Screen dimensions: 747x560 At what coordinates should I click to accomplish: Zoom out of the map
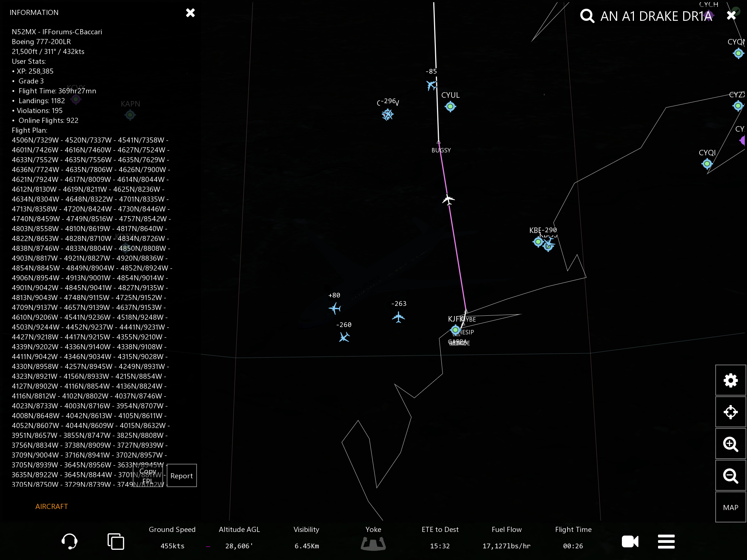(730, 476)
